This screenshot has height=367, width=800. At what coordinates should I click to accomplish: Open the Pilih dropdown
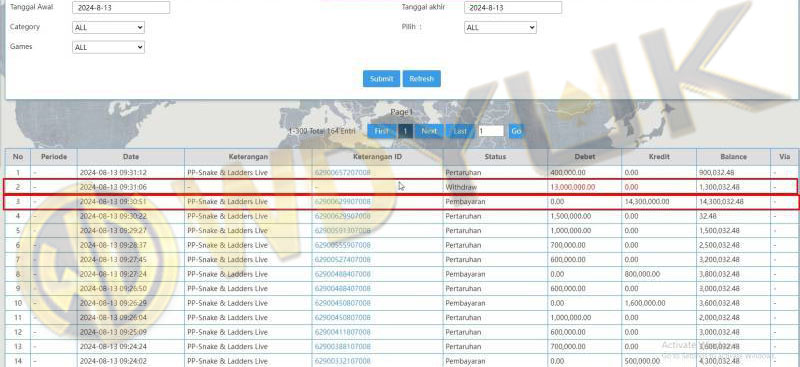coord(500,28)
